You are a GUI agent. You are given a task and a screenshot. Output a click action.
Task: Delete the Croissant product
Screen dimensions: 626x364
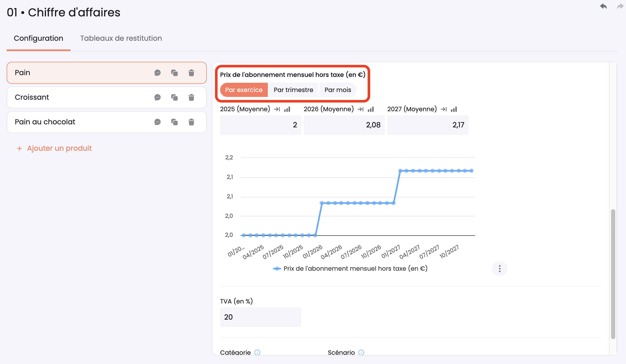pyautogui.click(x=191, y=97)
